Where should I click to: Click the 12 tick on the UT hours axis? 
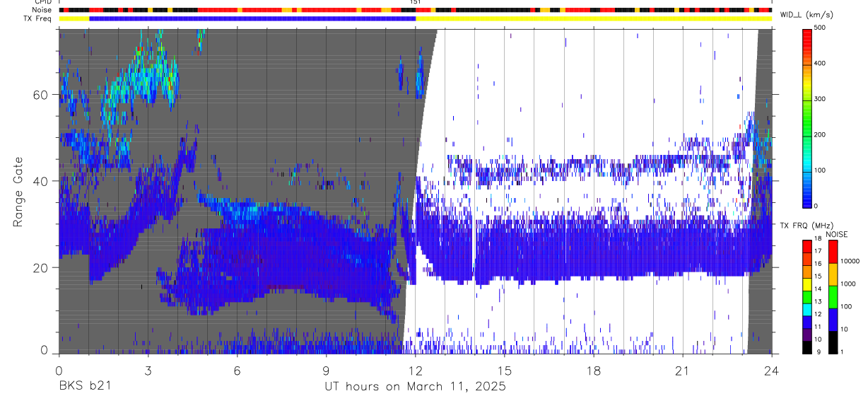click(x=415, y=370)
